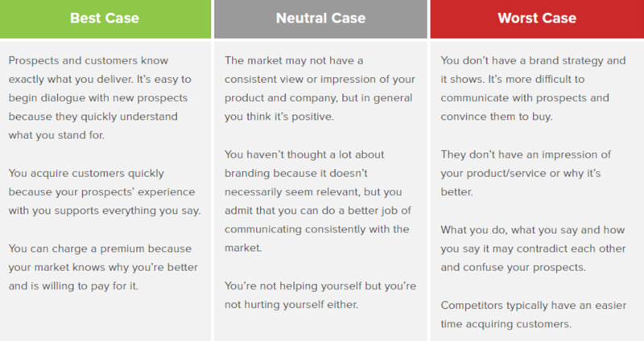Click the words you think it's positive
Image resolution: width=644 pixels, height=341 pixels.
279,116
